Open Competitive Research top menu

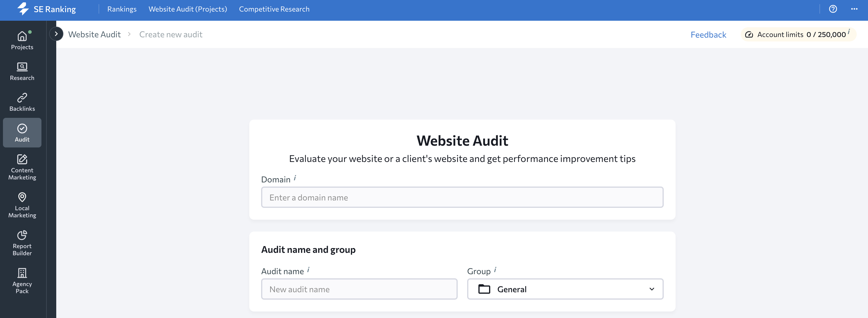274,9
